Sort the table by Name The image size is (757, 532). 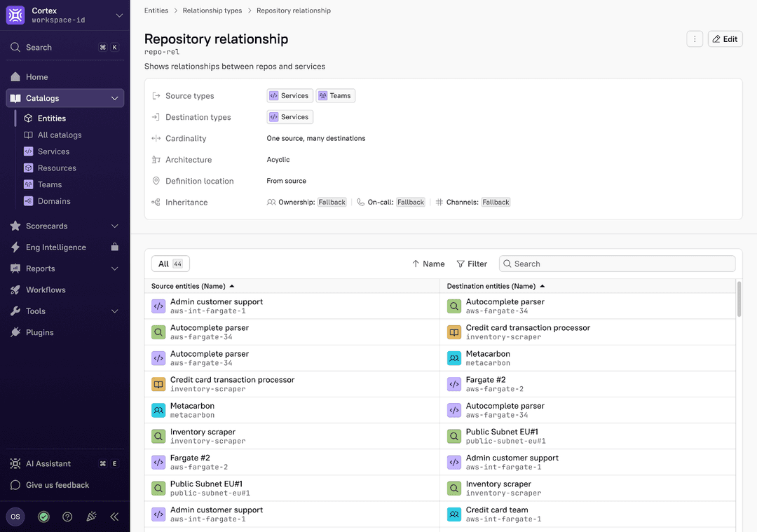(x=428, y=264)
